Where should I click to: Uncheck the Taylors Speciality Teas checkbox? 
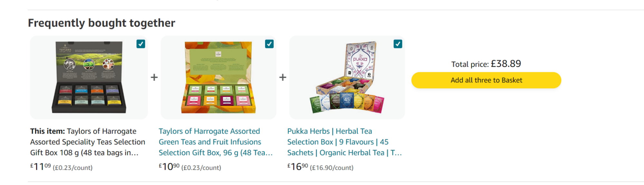[141, 44]
